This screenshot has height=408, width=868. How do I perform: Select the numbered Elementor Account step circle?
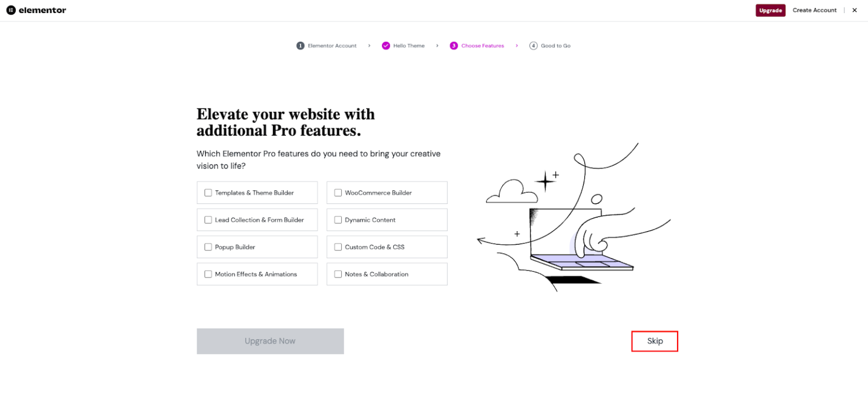300,45
